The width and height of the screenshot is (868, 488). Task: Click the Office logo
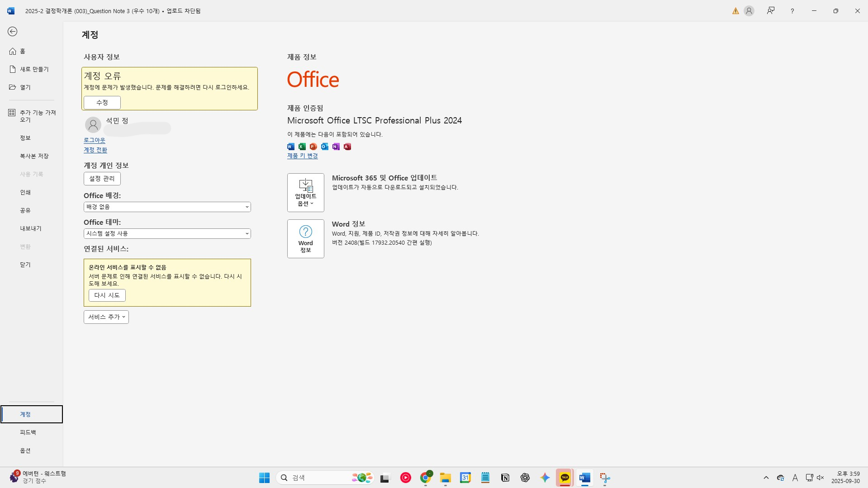point(313,80)
